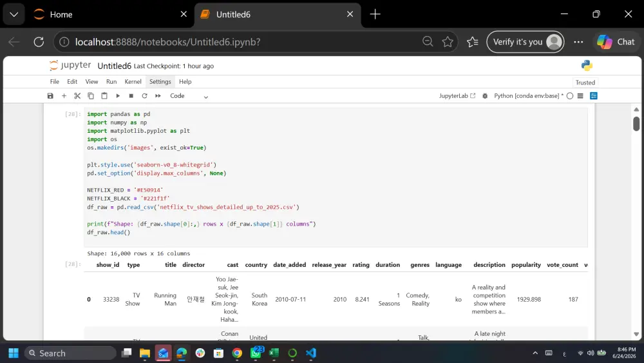Click the taskbar Search box
Viewport: 644px width, 363px height.
(71, 353)
